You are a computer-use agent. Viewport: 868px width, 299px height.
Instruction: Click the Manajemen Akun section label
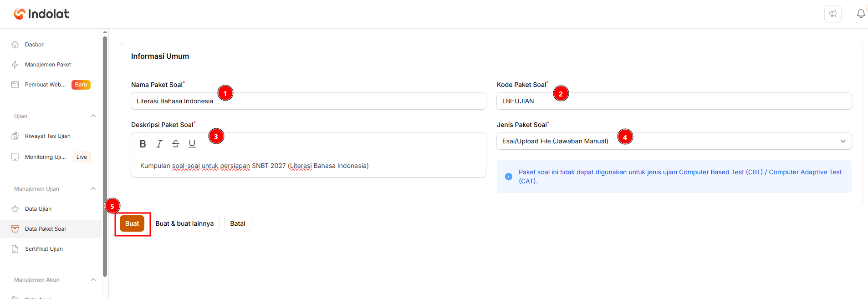(x=37, y=280)
